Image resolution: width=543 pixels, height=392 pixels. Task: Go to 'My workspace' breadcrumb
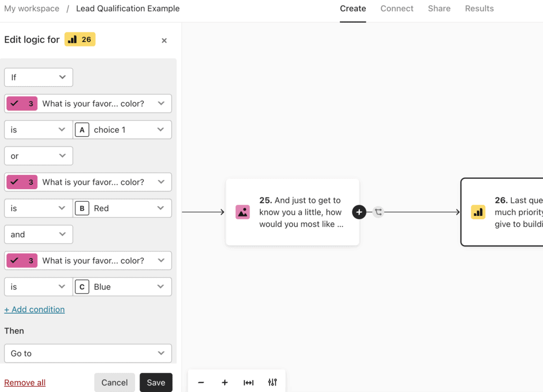tap(32, 9)
